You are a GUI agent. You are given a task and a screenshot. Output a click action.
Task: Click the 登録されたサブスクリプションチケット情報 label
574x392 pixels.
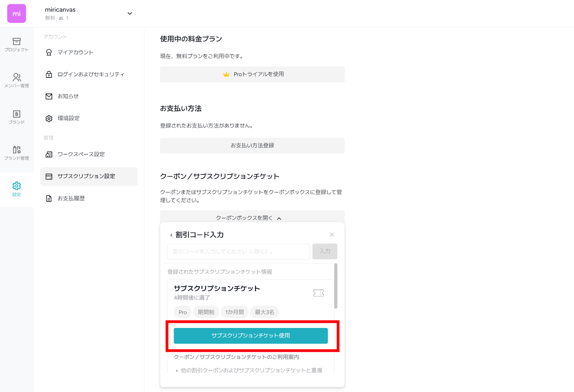click(x=220, y=272)
